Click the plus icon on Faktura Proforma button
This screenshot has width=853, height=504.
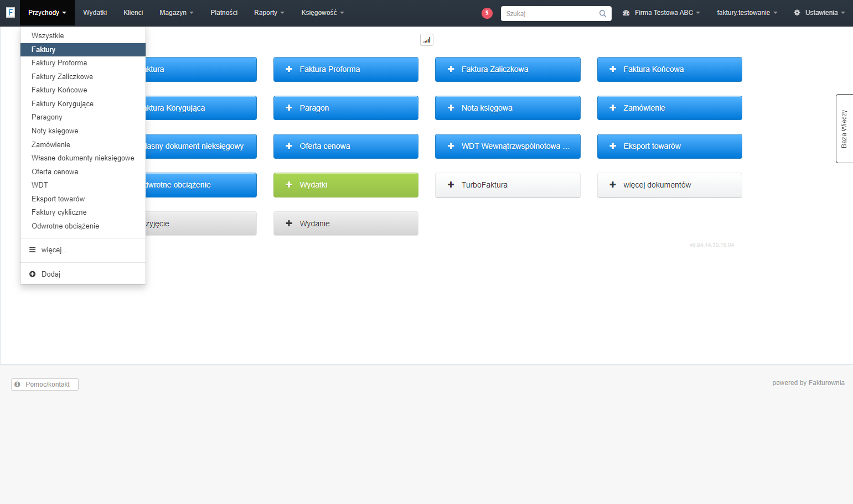[x=289, y=69]
